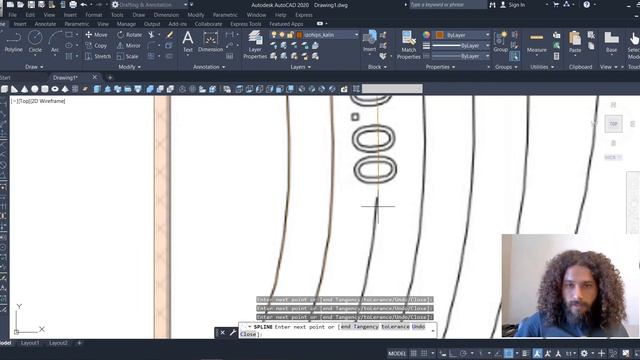The image size is (640, 360).
Task: Select the Circle tool
Action: tap(35, 41)
